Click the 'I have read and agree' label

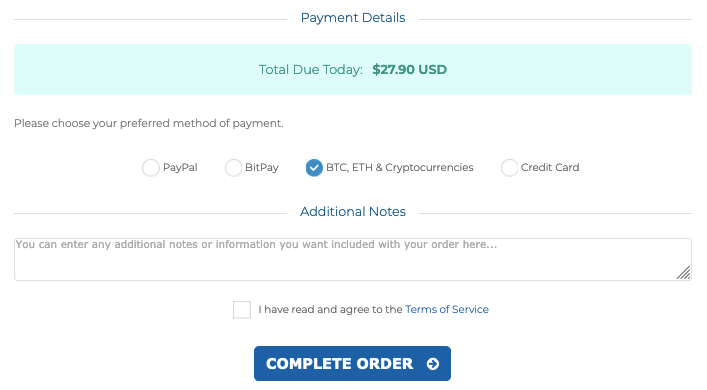coord(330,309)
